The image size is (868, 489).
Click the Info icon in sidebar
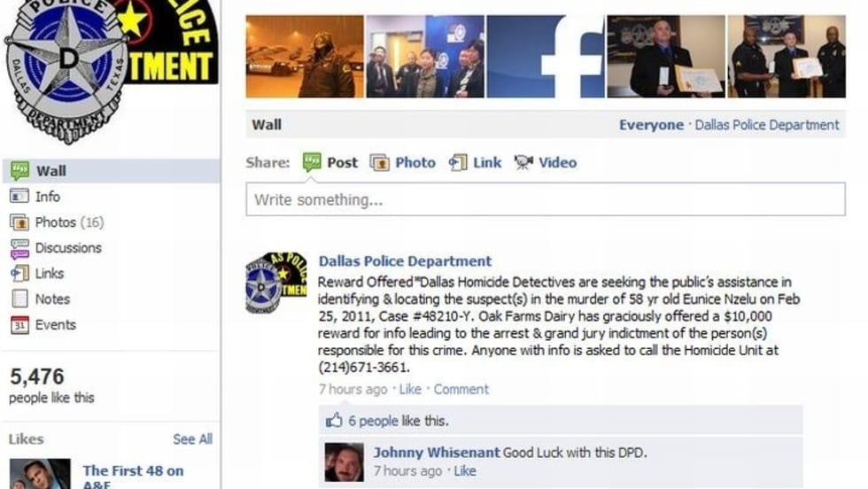(x=19, y=196)
